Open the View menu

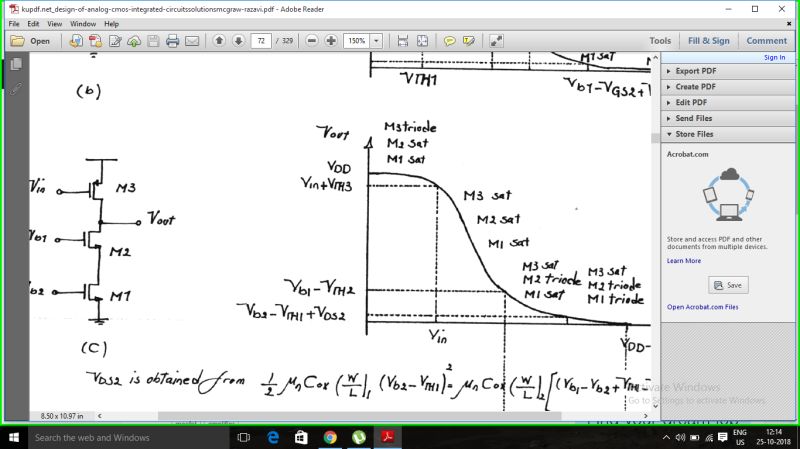point(55,24)
